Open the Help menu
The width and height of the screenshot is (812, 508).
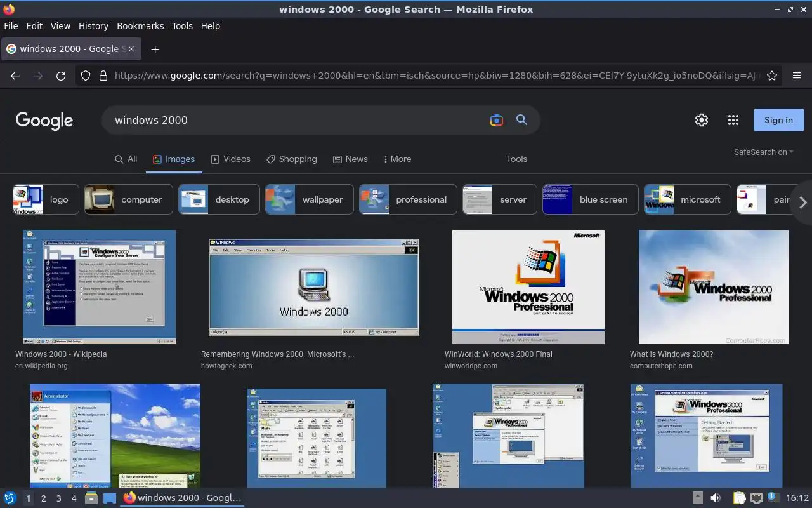(211, 26)
